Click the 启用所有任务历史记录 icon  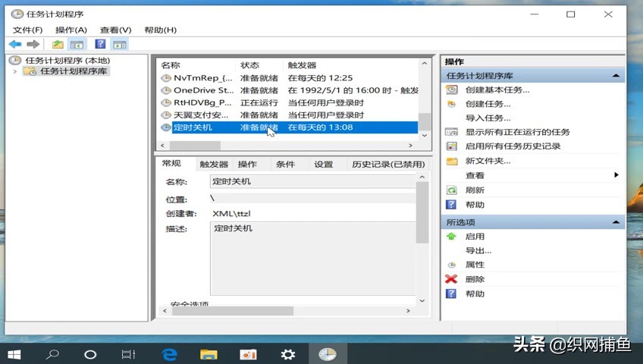pyautogui.click(x=451, y=146)
